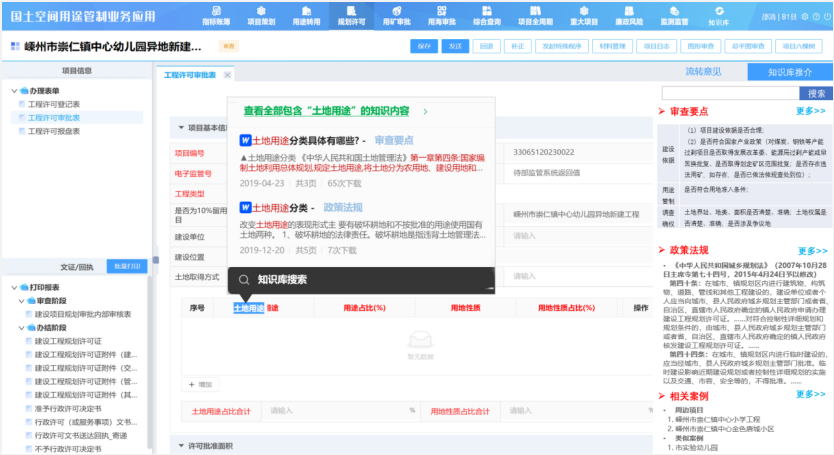
Task: Click the 知识库搜索 magnifier icon
Action: click(x=241, y=280)
